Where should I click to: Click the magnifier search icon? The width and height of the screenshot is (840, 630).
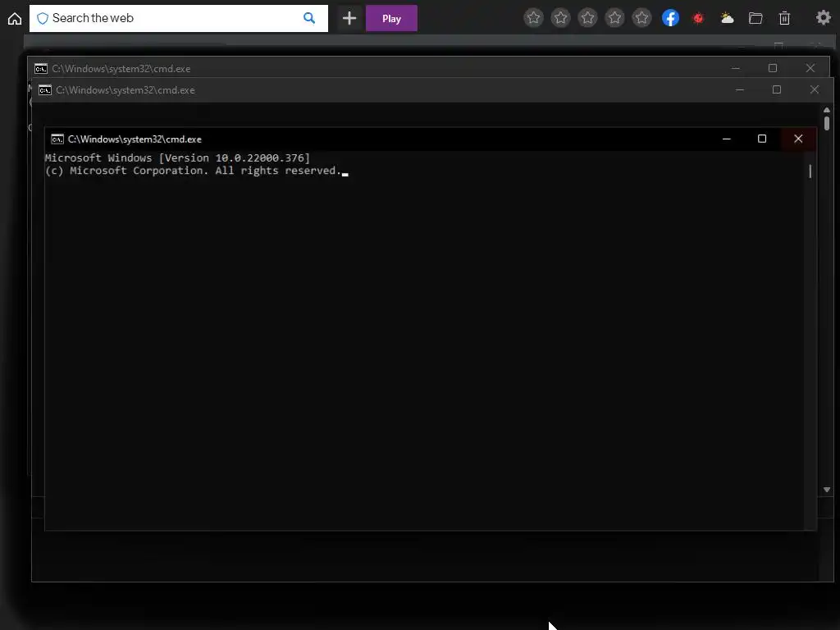[x=309, y=18]
